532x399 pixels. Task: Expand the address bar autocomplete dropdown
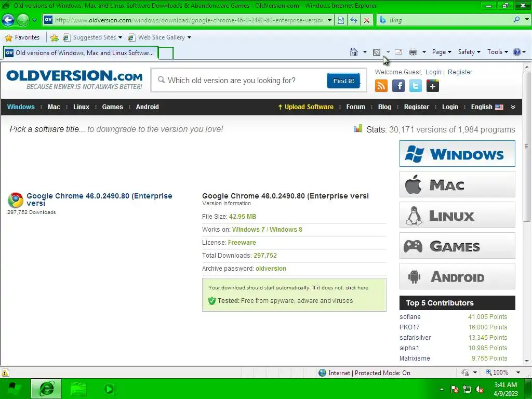point(329,20)
